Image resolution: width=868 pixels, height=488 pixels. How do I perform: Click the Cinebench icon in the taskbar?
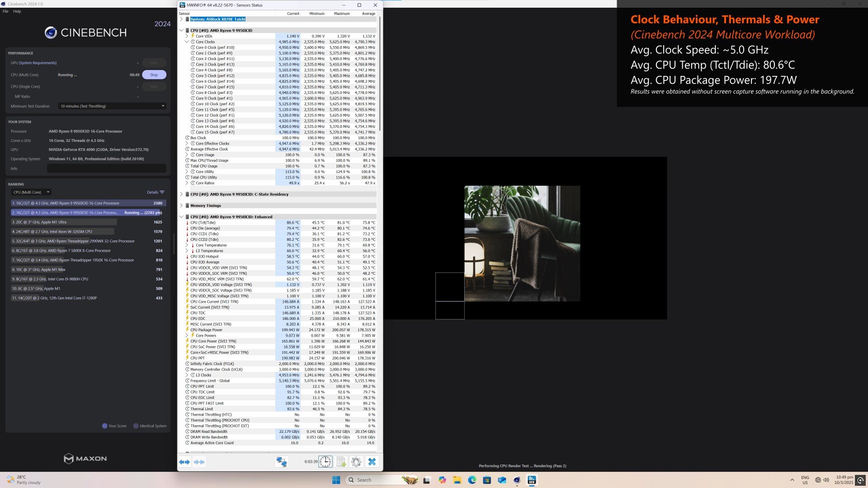(517, 480)
